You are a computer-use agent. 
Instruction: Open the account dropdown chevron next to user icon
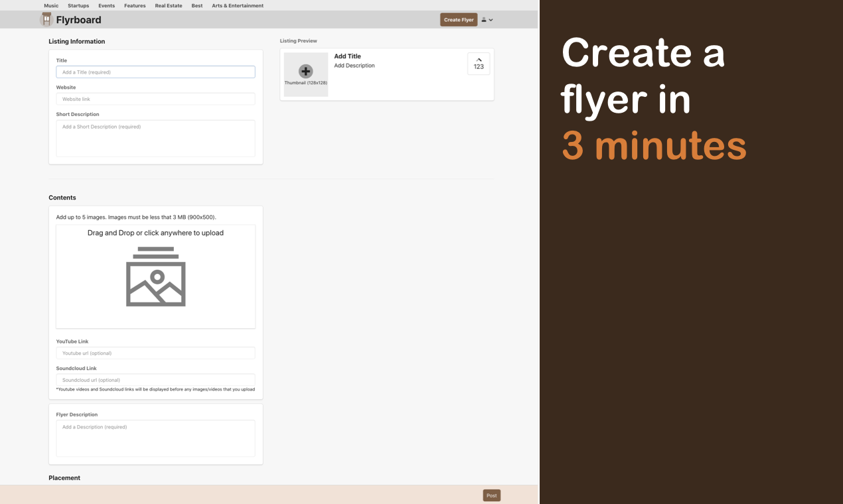[491, 19]
